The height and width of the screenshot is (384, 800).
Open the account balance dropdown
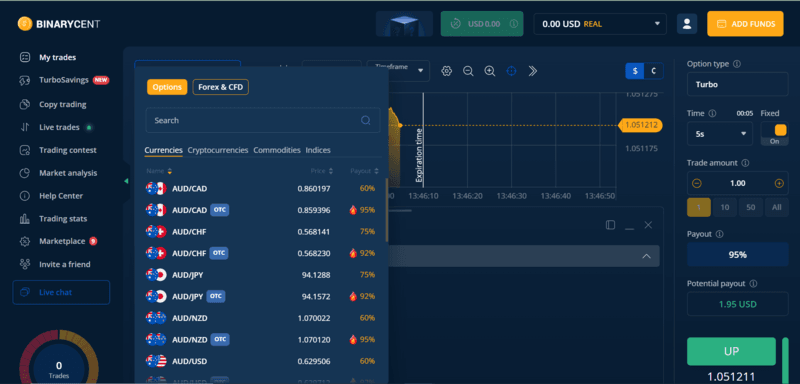[x=600, y=24]
